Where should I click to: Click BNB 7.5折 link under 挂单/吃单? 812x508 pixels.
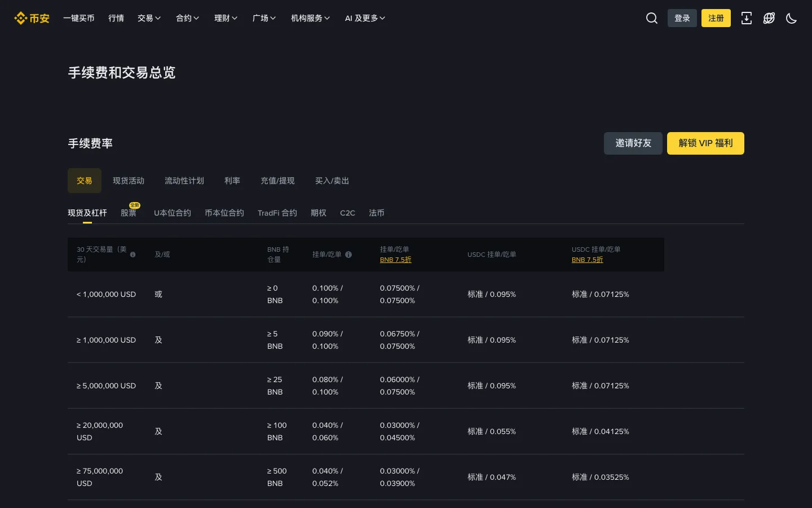pos(396,260)
